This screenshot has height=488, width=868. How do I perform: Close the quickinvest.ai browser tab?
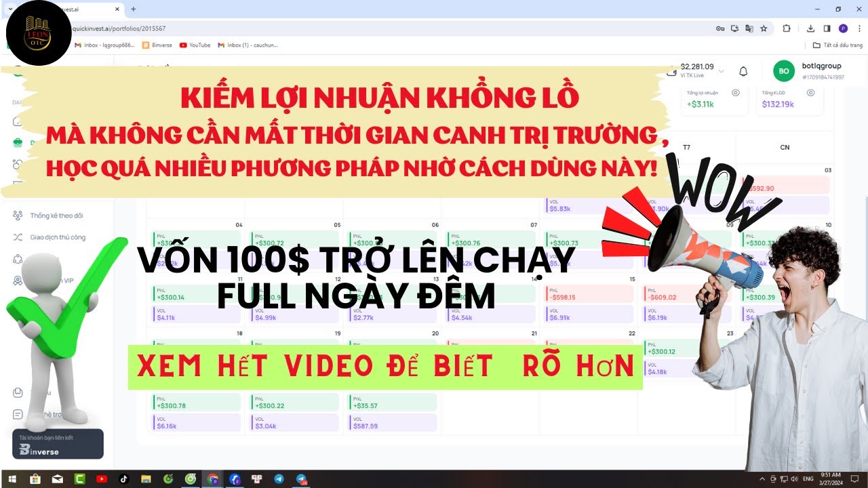pos(116,9)
